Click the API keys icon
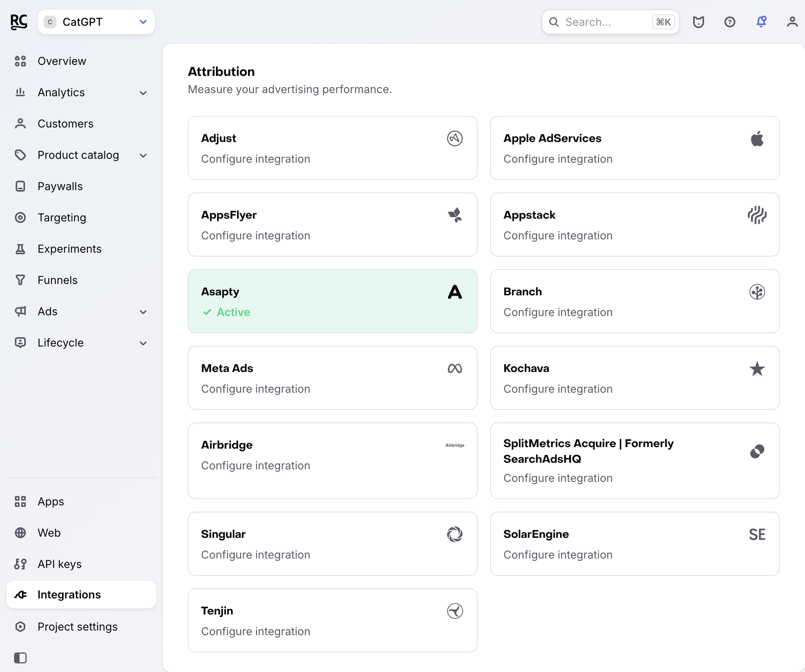The width and height of the screenshot is (805, 672). pyautogui.click(x=20, y=564)
